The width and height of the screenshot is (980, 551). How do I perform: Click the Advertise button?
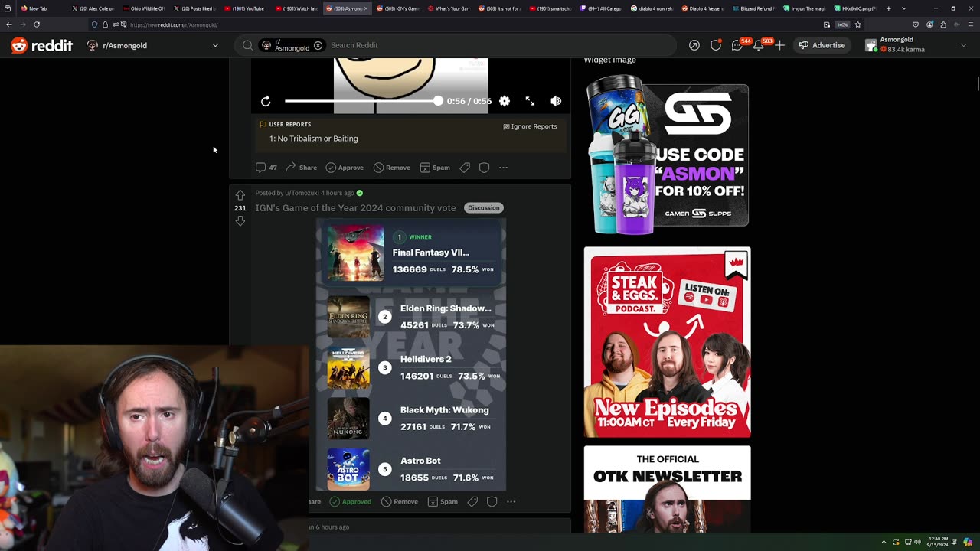tap(822, 45)
